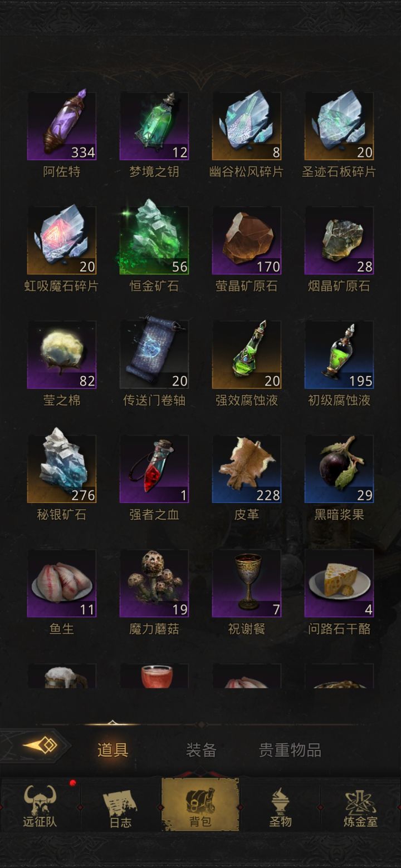Open the 道具 items tab
The image size is (401, 868).
(113, 749)
